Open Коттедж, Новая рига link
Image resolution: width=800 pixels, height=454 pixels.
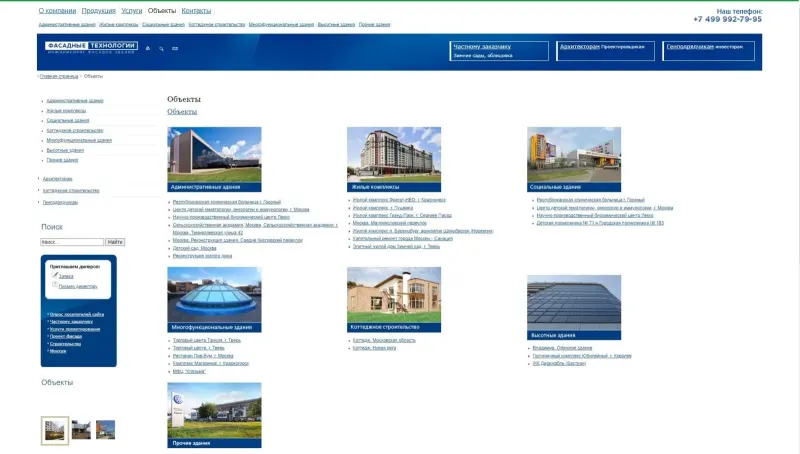point(374,348)
